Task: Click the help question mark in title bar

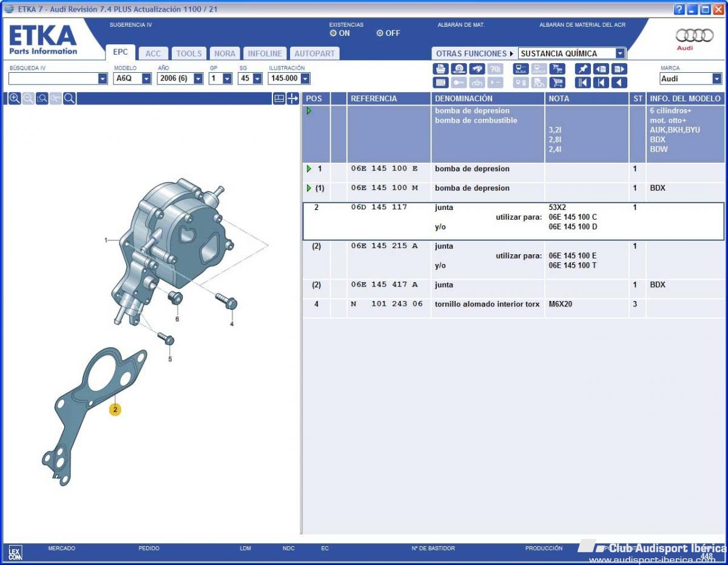Action: pyautogui.click(x=679, y=9)
